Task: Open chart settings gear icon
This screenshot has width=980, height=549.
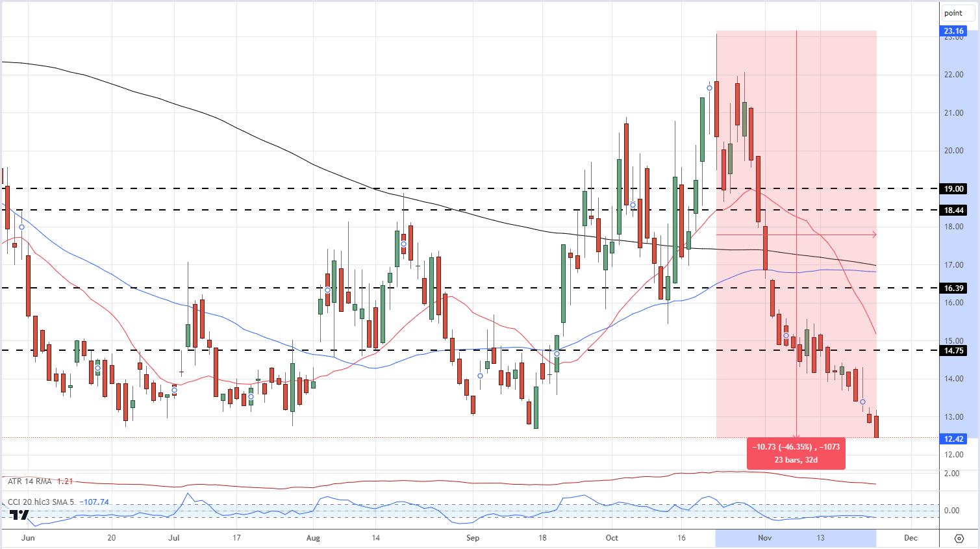Action: (x=959, y=539)
